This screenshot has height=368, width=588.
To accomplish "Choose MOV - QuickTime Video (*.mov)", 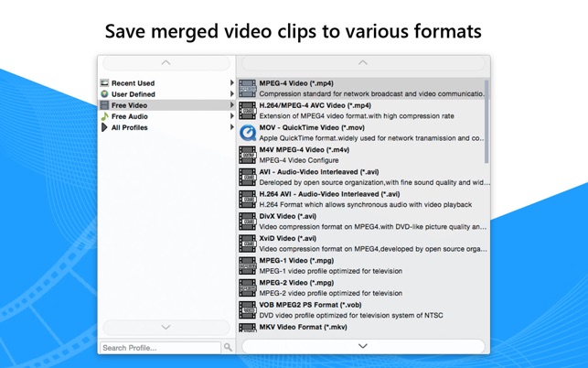I will [361, 133].
